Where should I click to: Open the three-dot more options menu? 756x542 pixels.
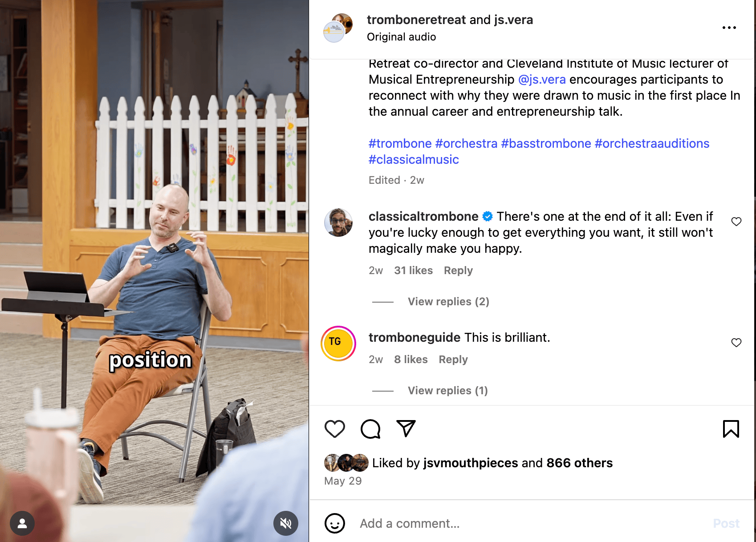729,28
